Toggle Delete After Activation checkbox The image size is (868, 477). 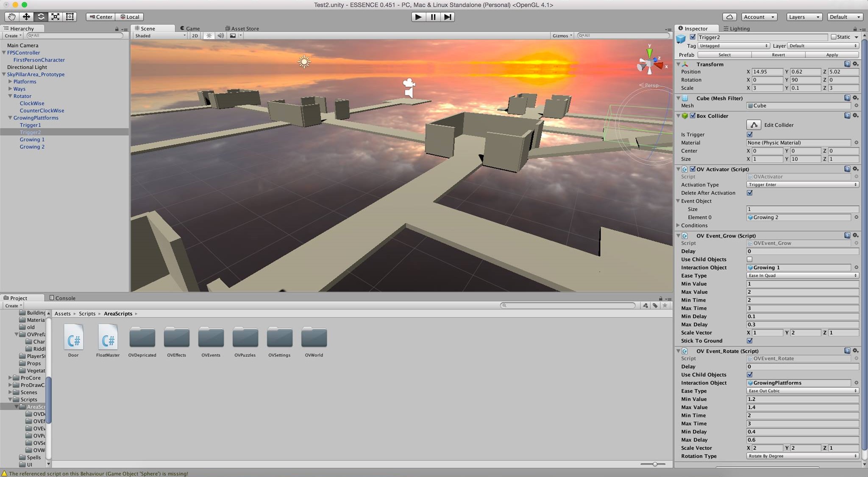click(x=750, y=193)
